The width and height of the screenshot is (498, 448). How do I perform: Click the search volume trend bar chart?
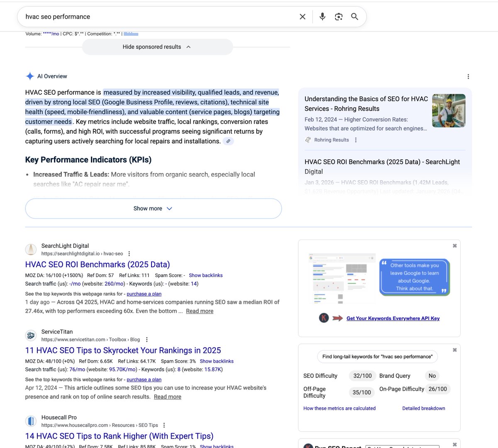point(131,34)
